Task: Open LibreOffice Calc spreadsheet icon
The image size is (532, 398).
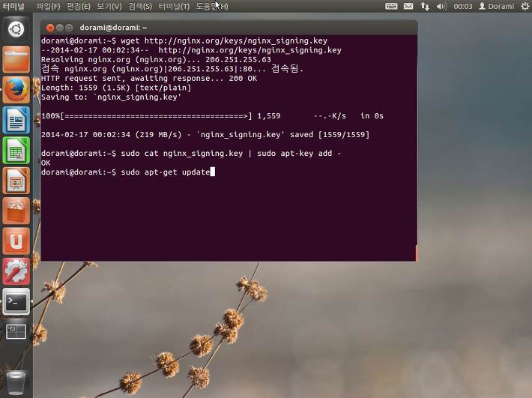Action: [x=16, y=151]
